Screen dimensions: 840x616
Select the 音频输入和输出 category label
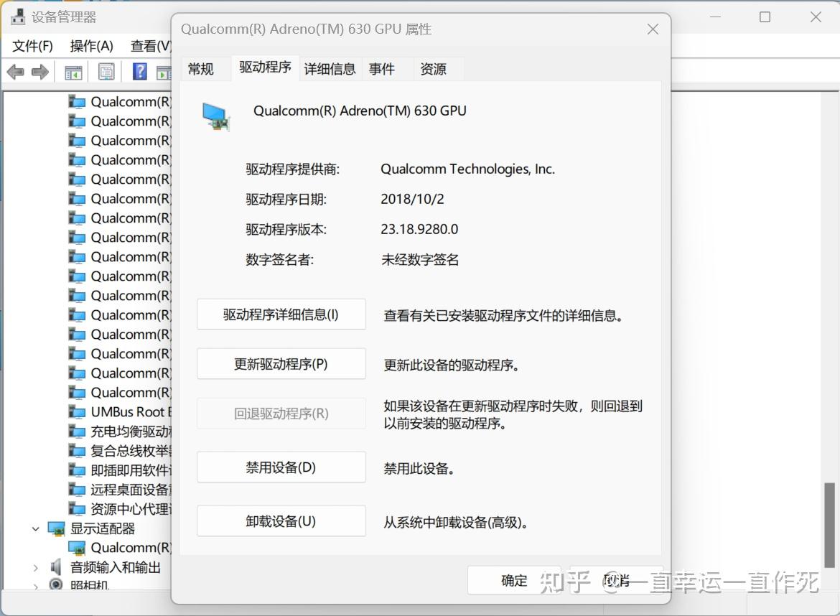(116, 567)
